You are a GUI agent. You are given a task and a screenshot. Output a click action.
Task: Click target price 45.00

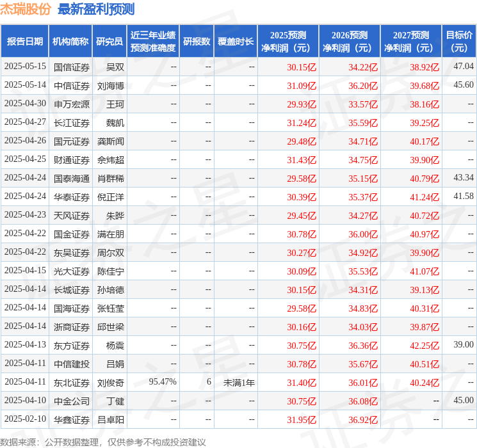[x=464, y=400]
